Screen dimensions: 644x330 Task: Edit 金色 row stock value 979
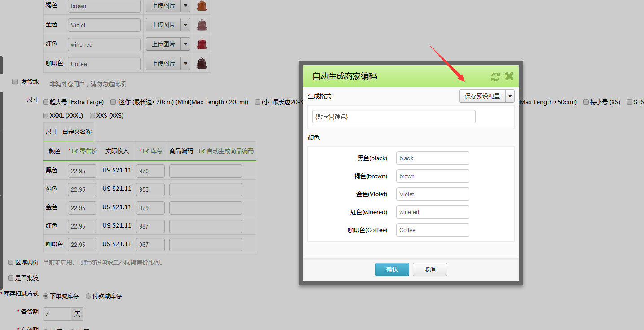[x=150, y=208]
